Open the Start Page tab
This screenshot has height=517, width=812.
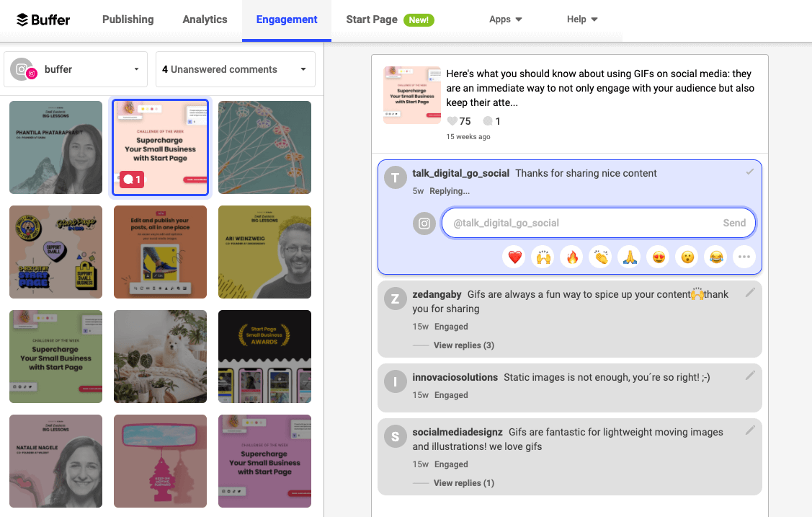[372, 19]
